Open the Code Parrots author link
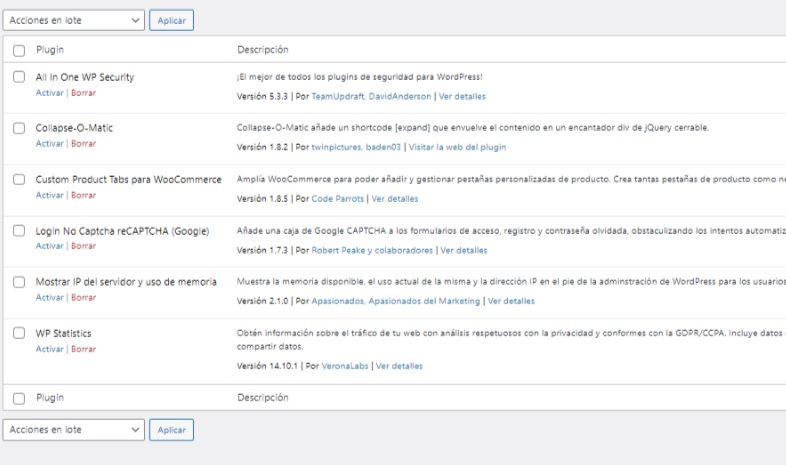786x465 pixels. (337, 199)
